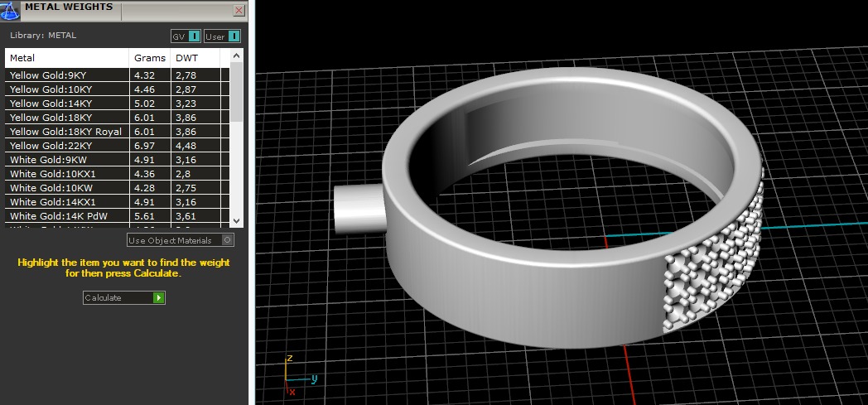868x405 pixels.
Task: Select the Yellow Gold:18KY Royal row
Action: [x=117, y=132]
